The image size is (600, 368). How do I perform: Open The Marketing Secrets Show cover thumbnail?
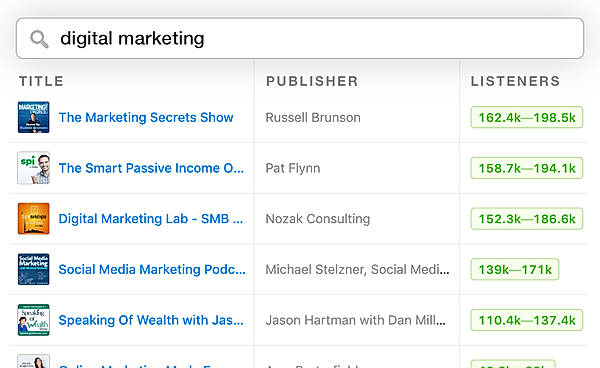(x=34, y=117)
